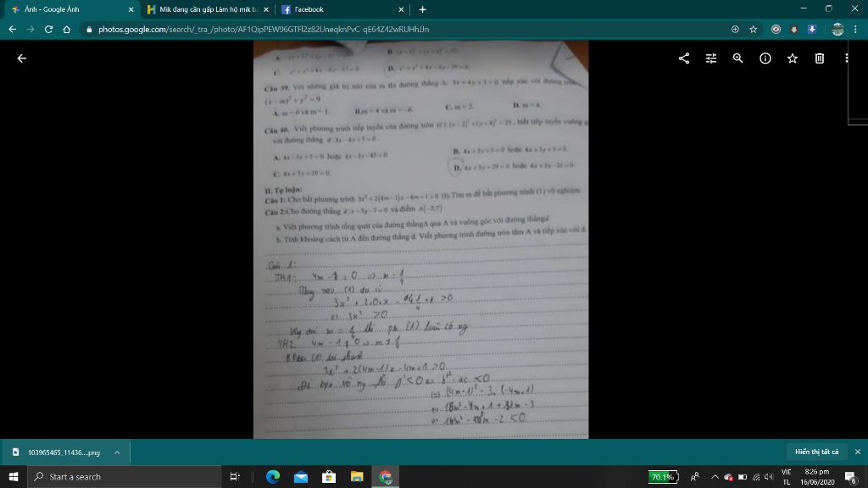868x488 pixels.
Task: Open the dark download extension icon
Action: coord(793,30)
